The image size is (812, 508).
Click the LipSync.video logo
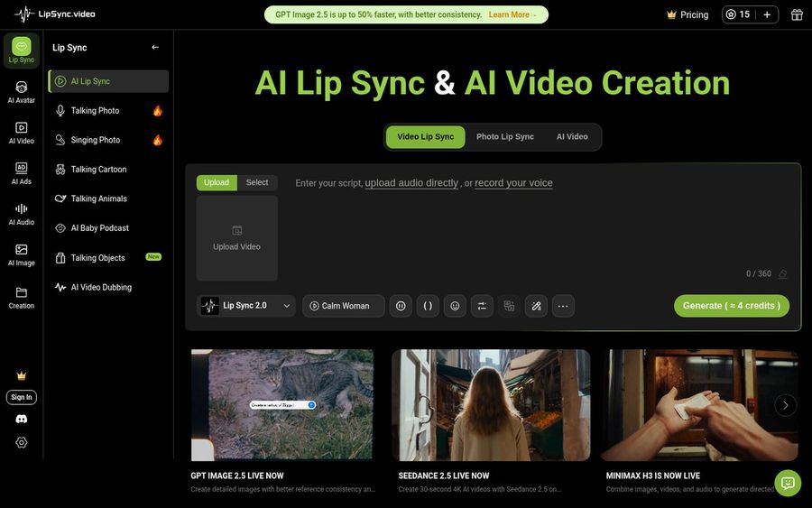tap(55, 14)
